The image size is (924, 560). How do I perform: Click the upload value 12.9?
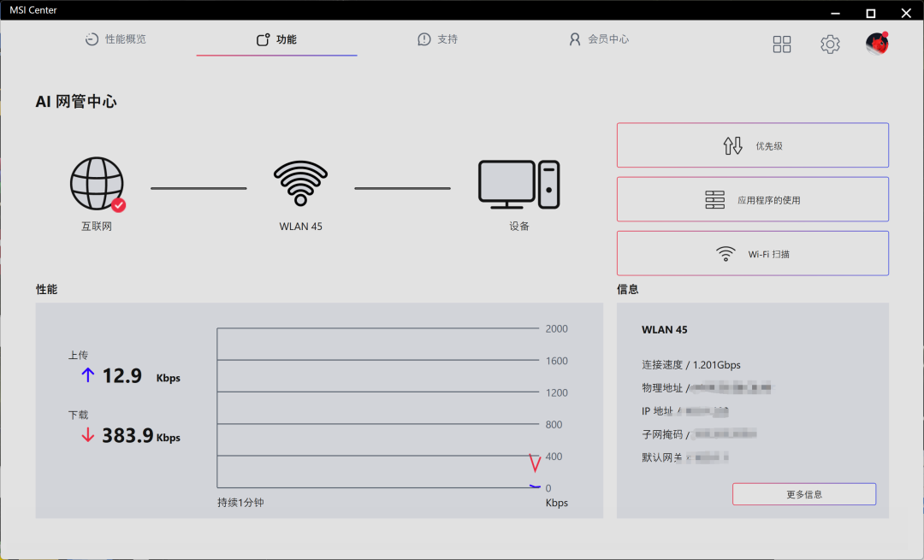click(122, 375)
